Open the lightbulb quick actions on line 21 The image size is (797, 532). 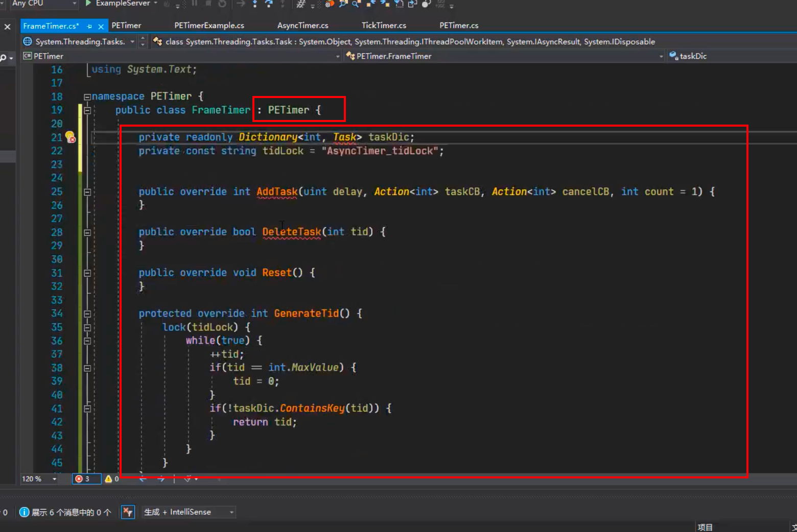tap(70, 137)
